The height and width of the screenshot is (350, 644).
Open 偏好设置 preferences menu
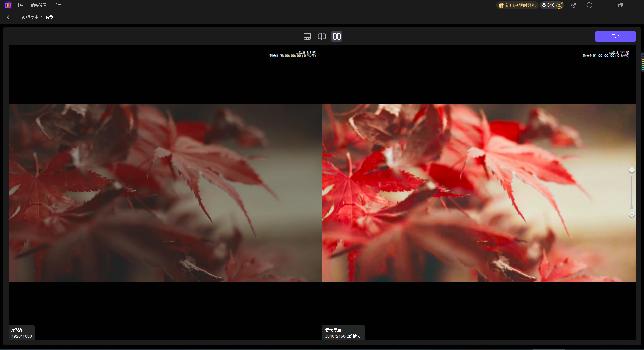pyautogui.click(x=39, y=5)
